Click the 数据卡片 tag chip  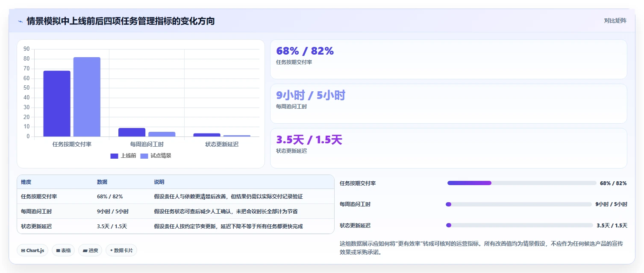point(121,250)
